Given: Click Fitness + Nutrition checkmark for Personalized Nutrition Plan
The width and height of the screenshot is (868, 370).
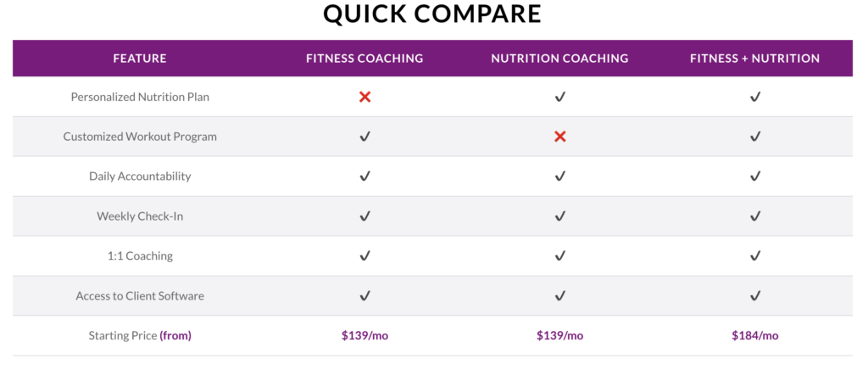Looking at the screenshot, I should 755,97.
